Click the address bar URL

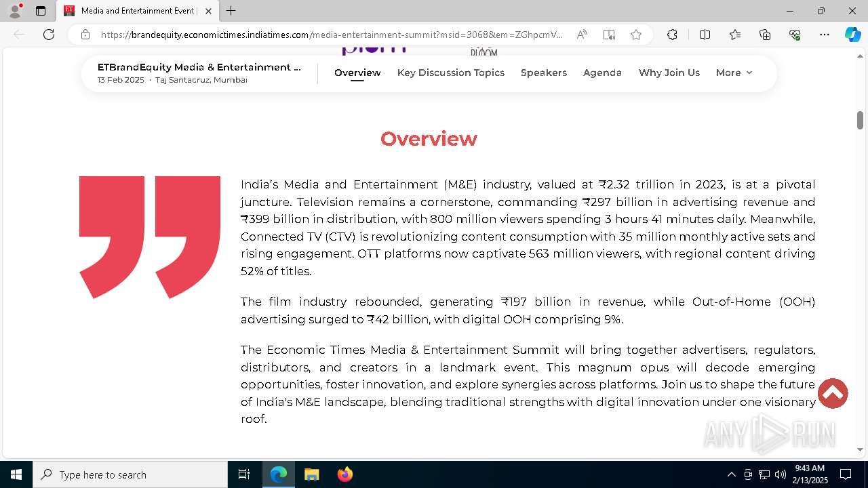click(x=332, y=35)
